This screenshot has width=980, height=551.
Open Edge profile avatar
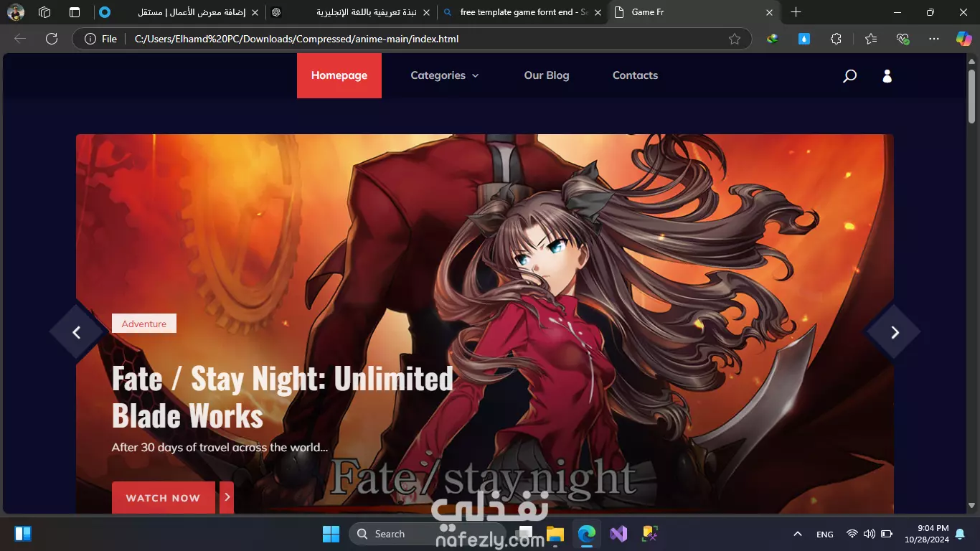click(x=15, y=12)
